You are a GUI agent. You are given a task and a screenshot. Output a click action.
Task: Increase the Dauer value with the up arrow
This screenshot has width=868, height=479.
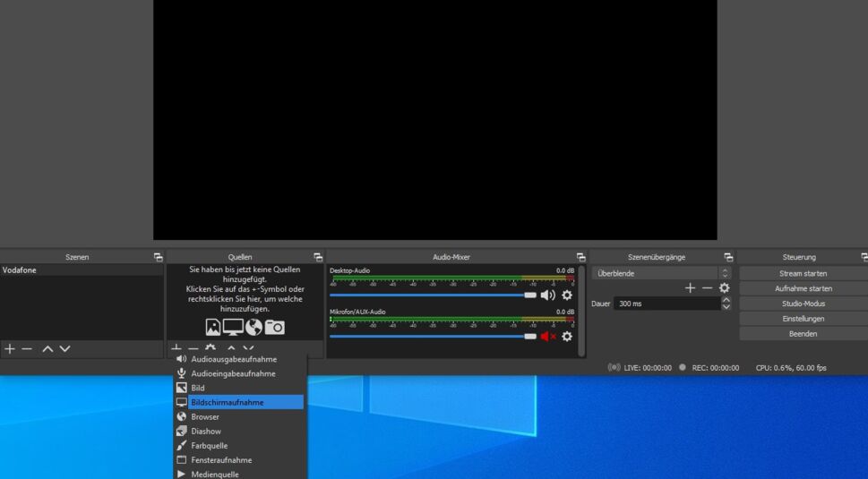(x=726, y=300)
